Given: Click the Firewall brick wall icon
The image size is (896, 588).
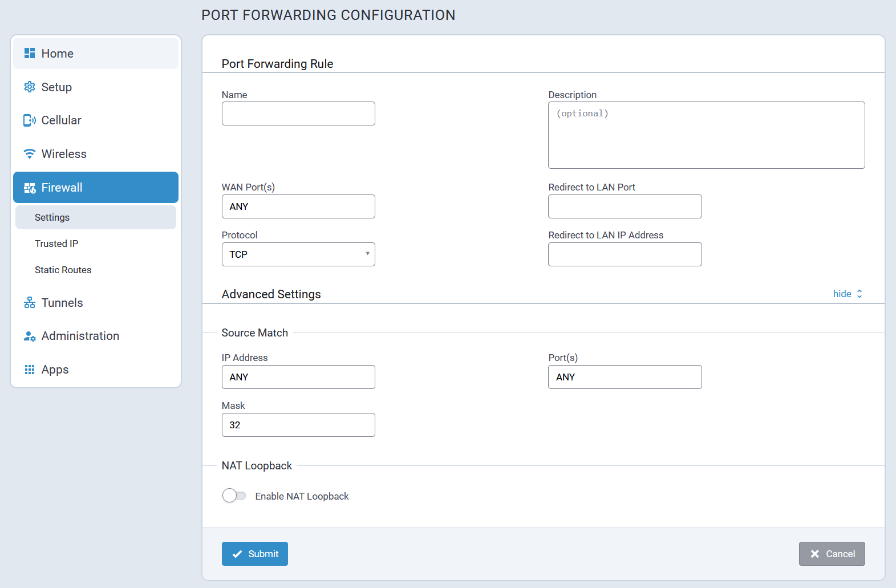Looking at the screenshot, I should coord(30,188).
